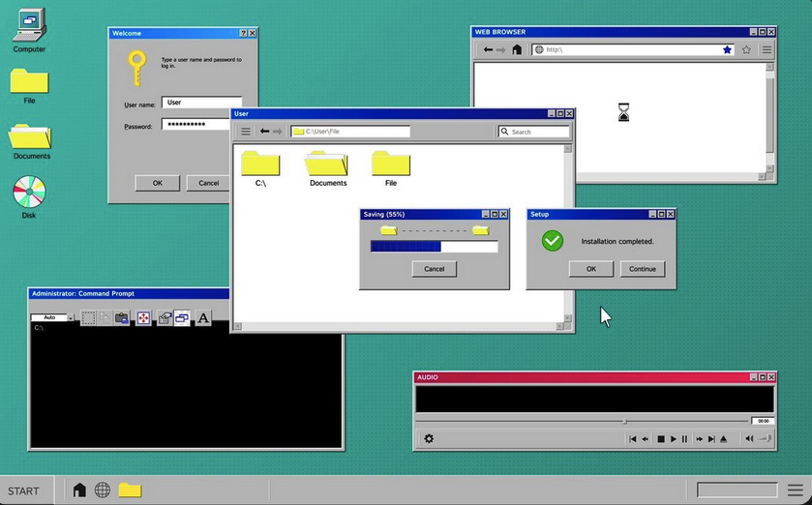Open the Disk icon on the desktop
Image resolution: width=812 pixels, height=505 pixels.
29,192
